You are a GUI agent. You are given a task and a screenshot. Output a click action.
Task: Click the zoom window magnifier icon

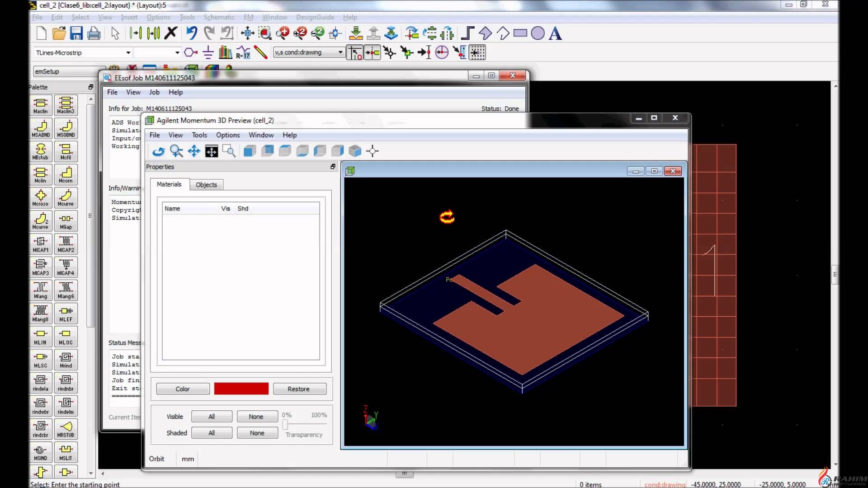tap(229, 151)
